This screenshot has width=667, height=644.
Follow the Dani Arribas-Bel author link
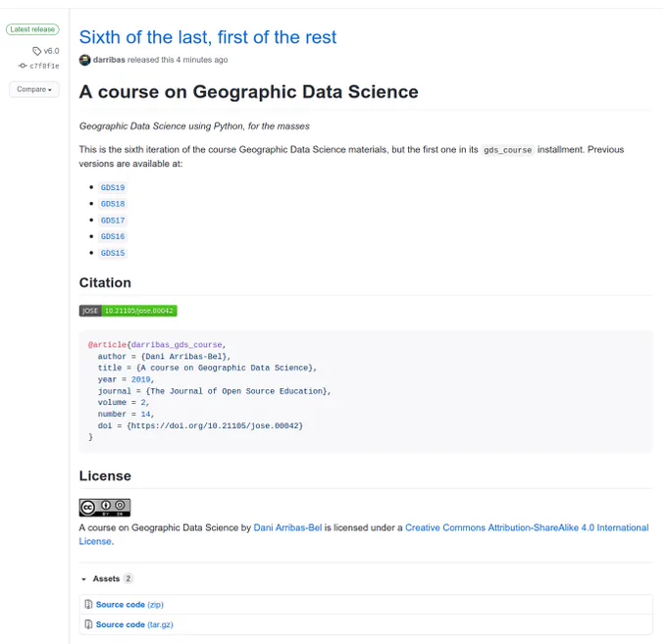[x=287, y=527]
